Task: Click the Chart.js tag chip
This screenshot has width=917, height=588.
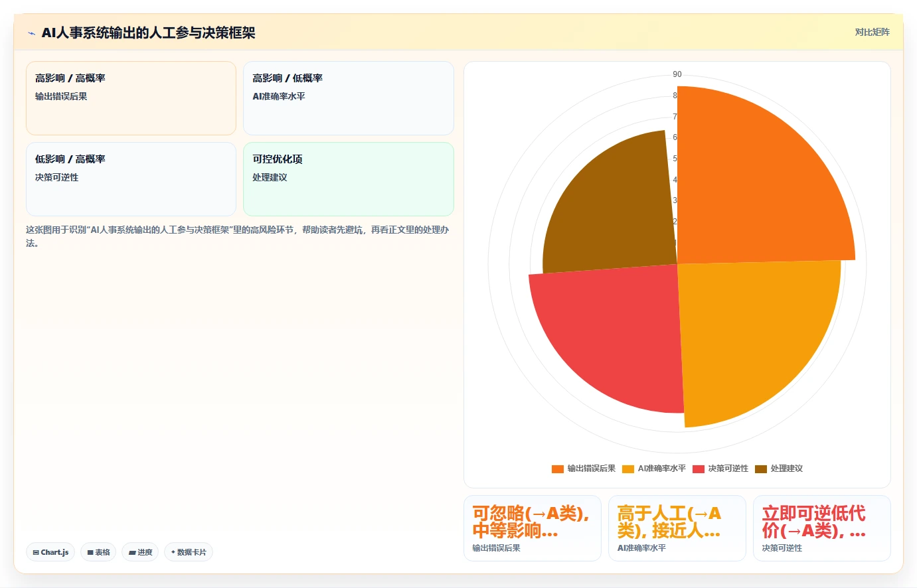Action: tap(50, 552)
